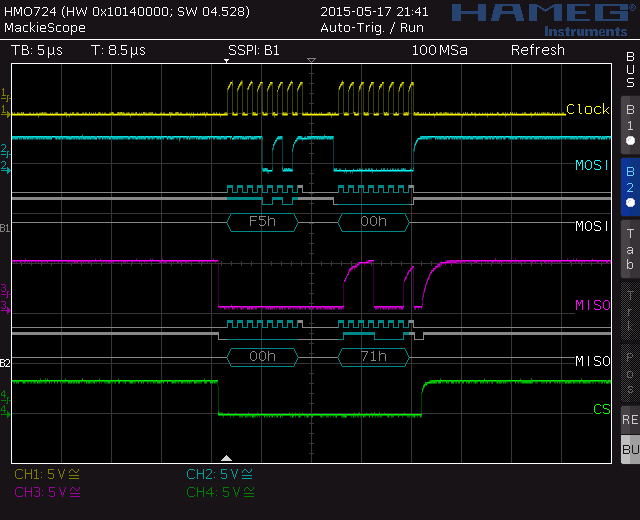Image resolution: width=640 pixels, height=520 pixels.
Task: Click the Trk softkey in the side menu
Action: pyautogui.click(x=630, y=311)
